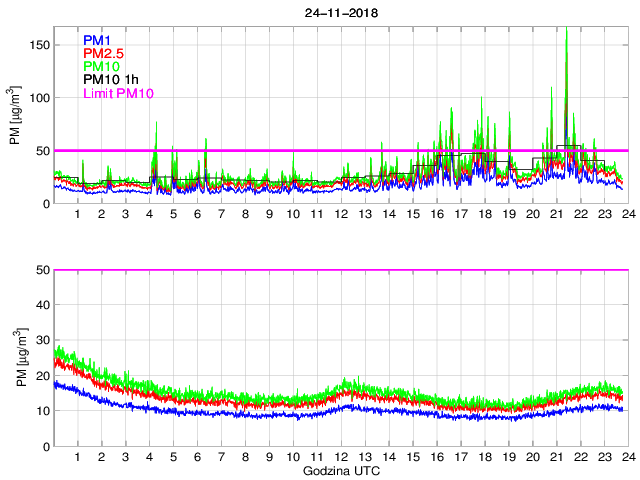Click the 40 tick on bottom chart y-axis
Image resolution: width=640 pixels, height=480 pixels.
42,306
